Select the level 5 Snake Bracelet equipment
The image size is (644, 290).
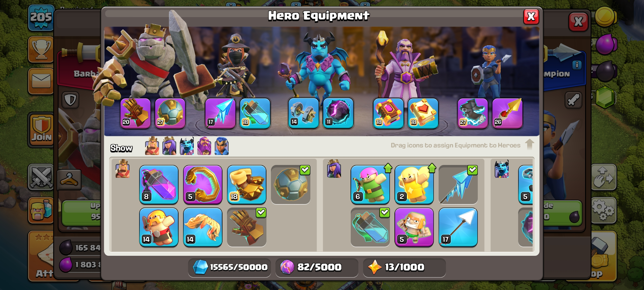[203, 184]
